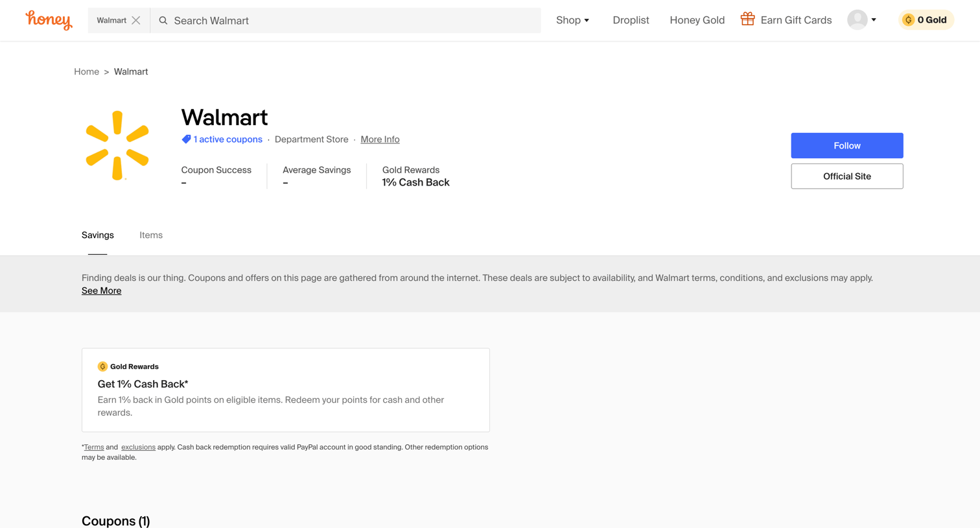This screenshot has height=528, width=980.
Task: Open the Shop dropdown menu
Action: (x=573, y=20)
